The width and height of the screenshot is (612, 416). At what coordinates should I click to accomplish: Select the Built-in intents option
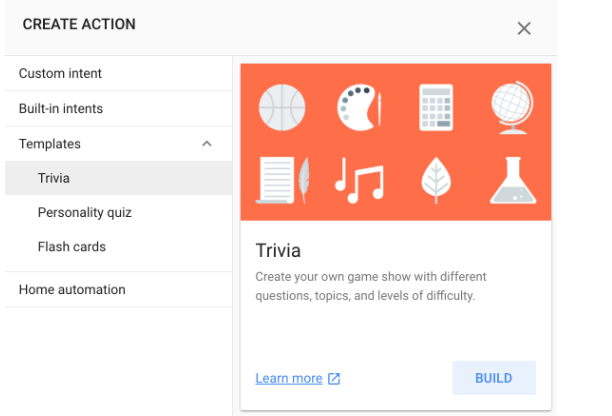pos(61,108)
